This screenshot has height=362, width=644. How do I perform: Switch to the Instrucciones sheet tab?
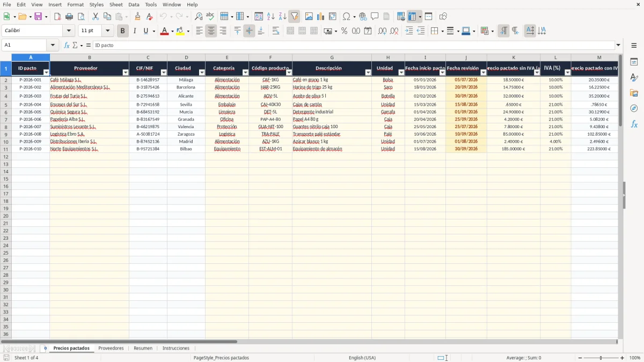[x=175, y=348]
